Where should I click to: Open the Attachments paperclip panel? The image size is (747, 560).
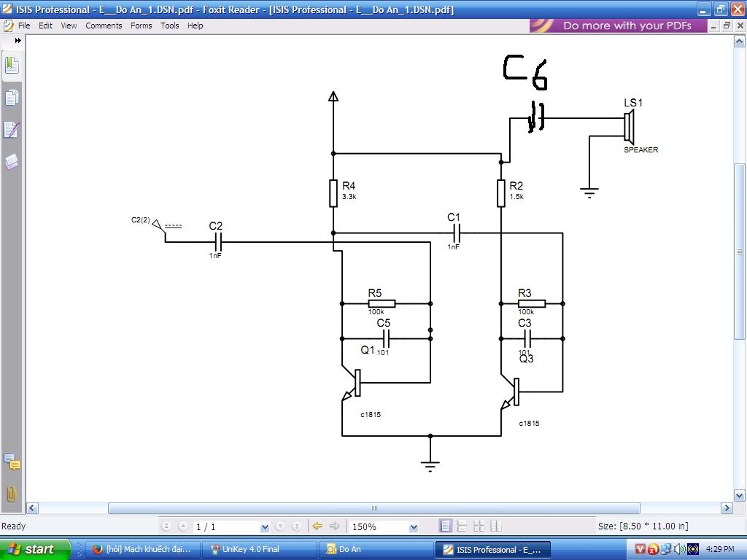point(12,494)
